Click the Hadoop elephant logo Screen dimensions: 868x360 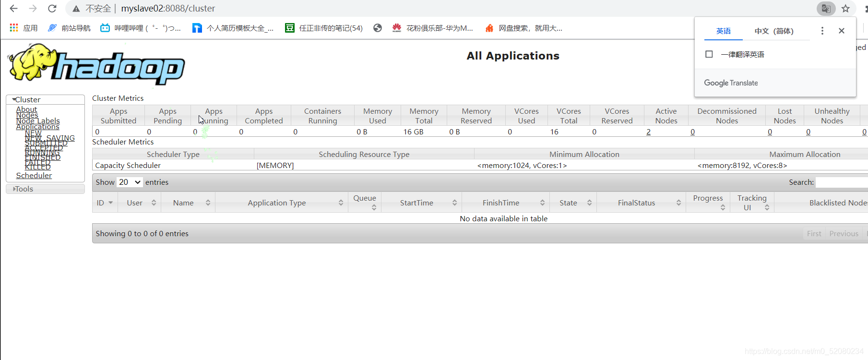(96, 64)
